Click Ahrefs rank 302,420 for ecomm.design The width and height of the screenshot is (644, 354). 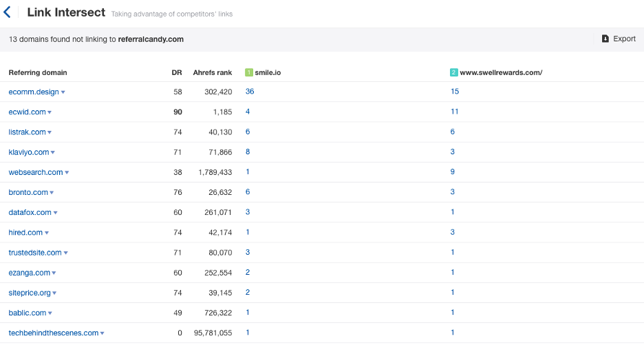(x=218, y=92)
